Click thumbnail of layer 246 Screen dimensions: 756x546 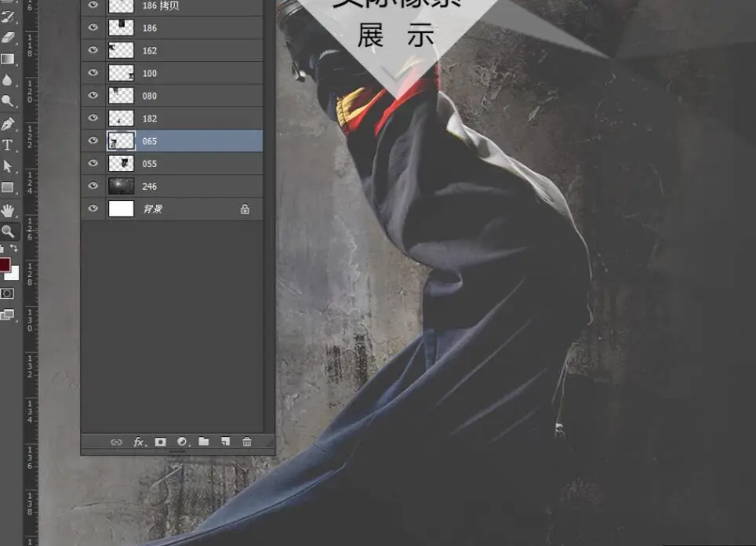[x=121, y=186]
